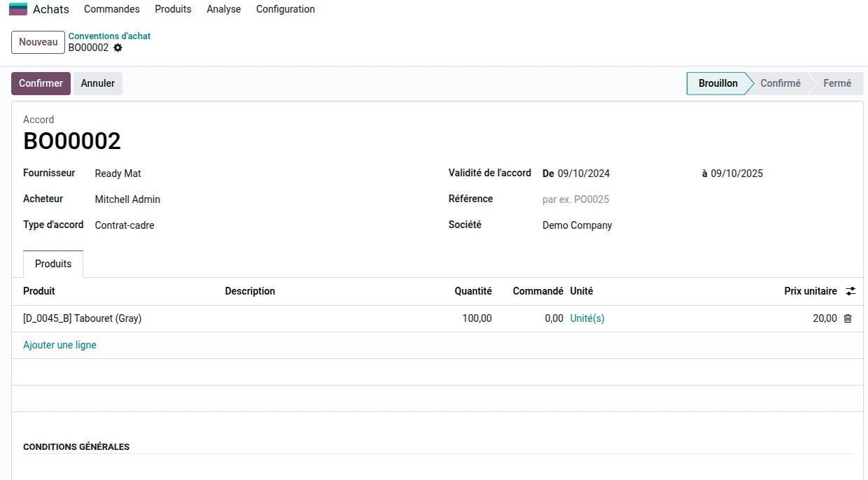Click the Annuler button
The height and width of the screenshot is (480, 868).
[98, 83]
